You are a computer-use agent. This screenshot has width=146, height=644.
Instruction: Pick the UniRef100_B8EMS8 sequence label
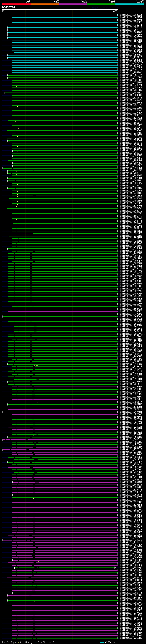coord(131,578)
